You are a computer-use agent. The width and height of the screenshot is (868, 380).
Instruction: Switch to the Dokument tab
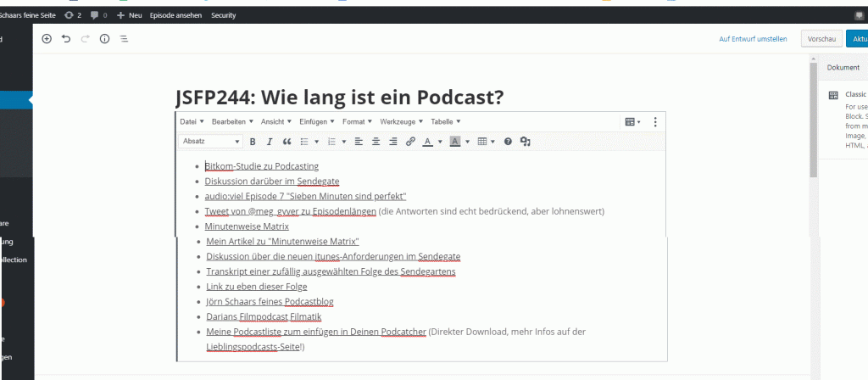tap(843, 67)
